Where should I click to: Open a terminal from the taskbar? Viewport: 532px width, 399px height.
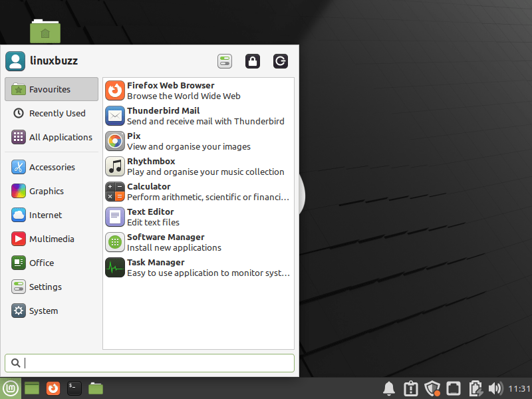[x=74, y=388]
